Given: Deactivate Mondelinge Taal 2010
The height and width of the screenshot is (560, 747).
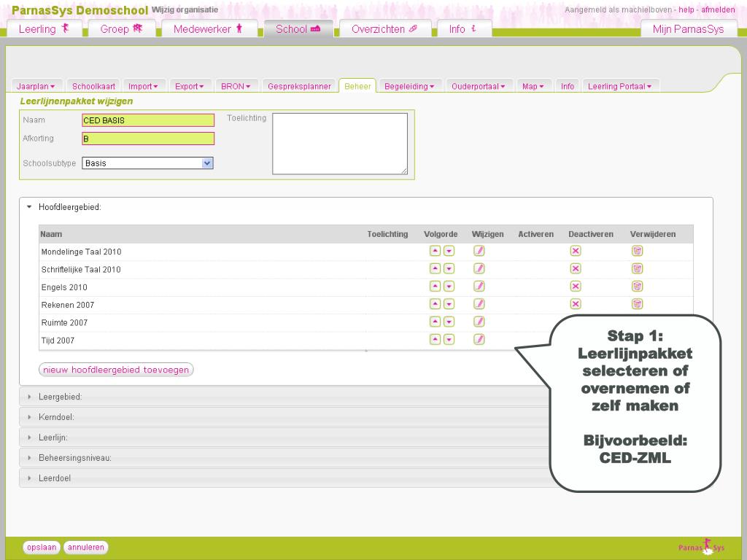Looking at the screenshot, I should click(576, 251).
